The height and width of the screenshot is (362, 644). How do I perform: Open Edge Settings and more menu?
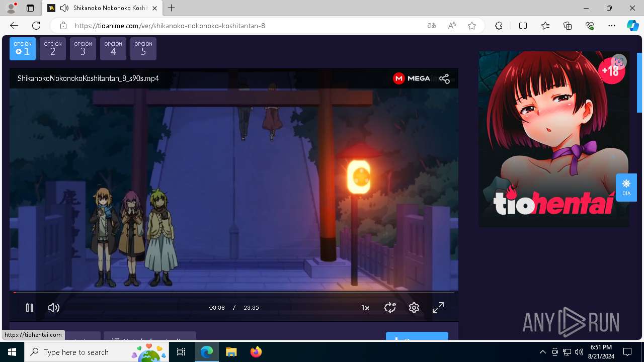pos(612,26)
